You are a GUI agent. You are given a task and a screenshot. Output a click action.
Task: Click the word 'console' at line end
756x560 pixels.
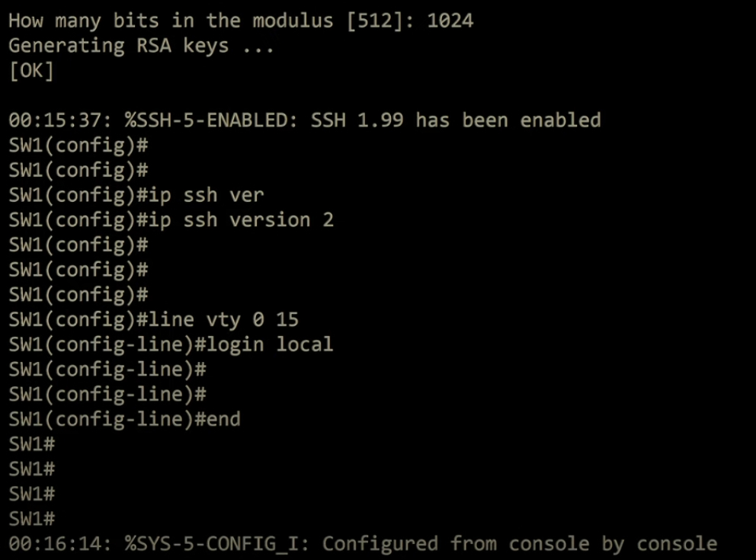[677, 544]
